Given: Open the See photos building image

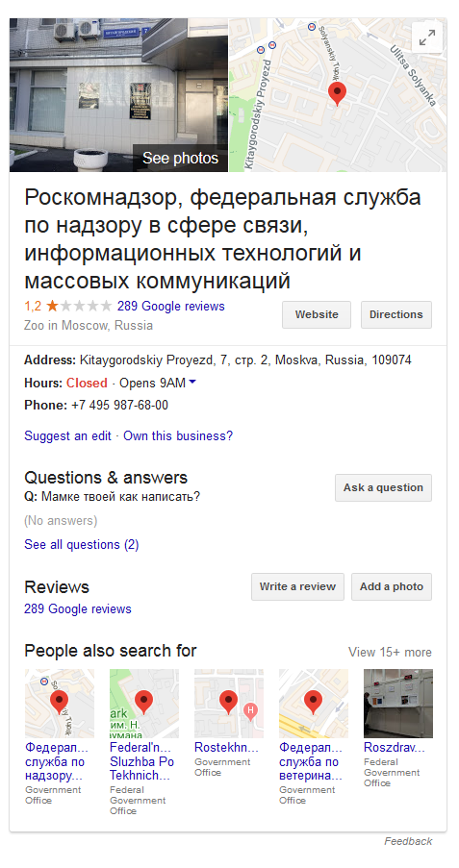Looking at the screenshot, I should [x=118, y=94].
